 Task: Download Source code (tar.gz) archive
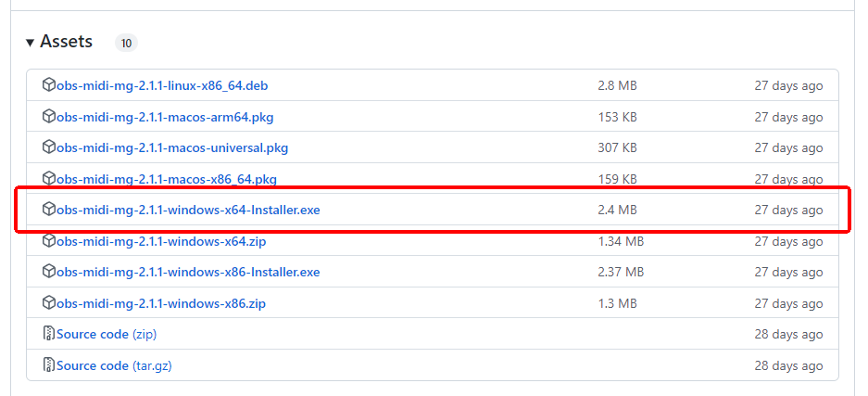114,365
